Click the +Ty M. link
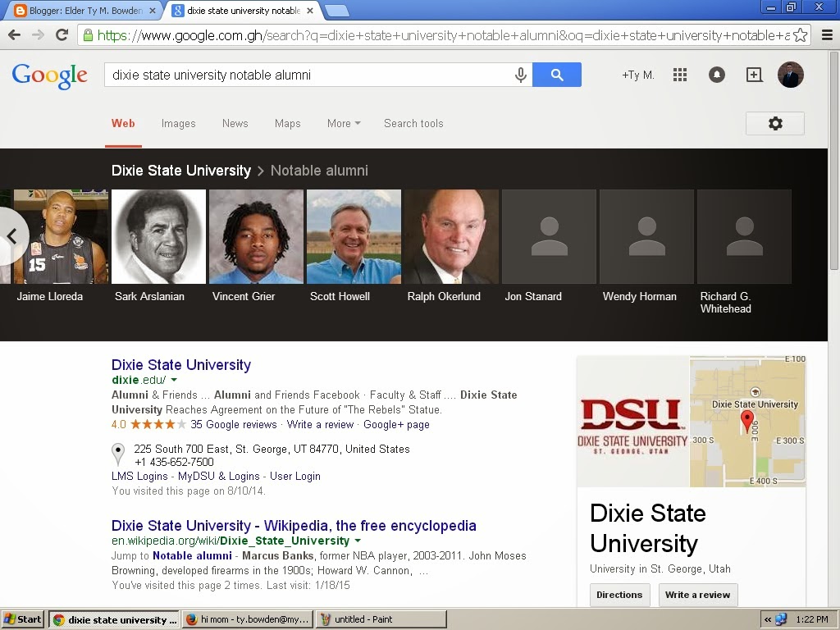This screenshot has width=840, height=630. (638, 75)
